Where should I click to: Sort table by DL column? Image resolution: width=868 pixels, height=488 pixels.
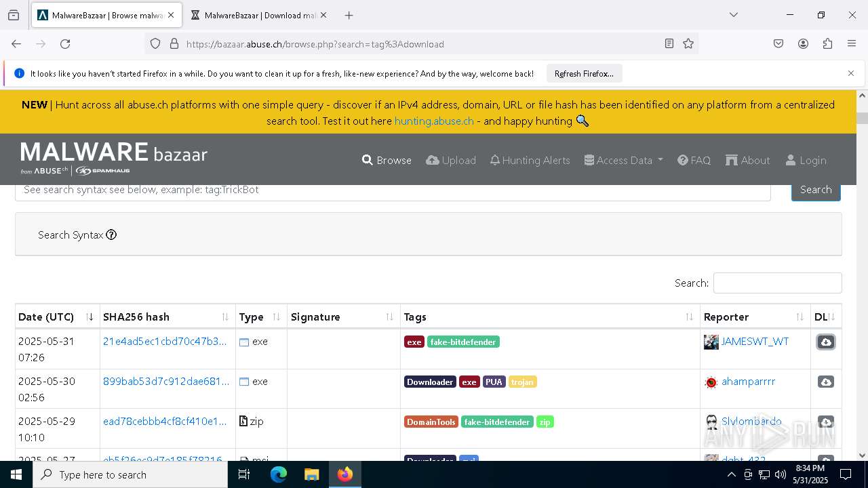point(826,317)
